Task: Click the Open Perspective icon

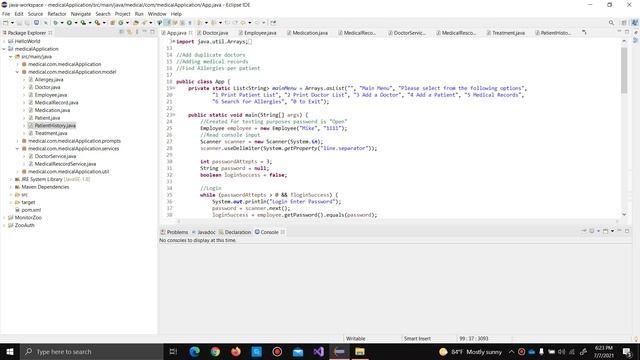Action: point(624,23)
